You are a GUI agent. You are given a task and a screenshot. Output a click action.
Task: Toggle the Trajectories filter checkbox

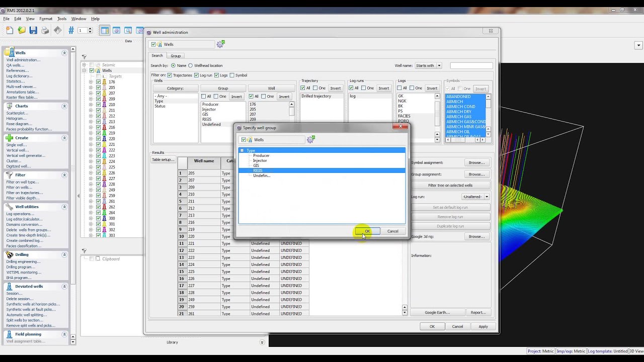point(170,75)
